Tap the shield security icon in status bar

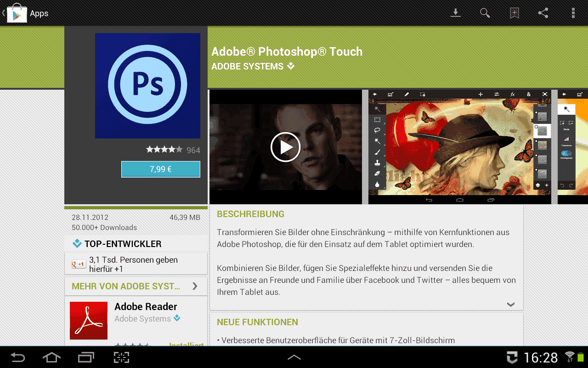click(512, 357)
